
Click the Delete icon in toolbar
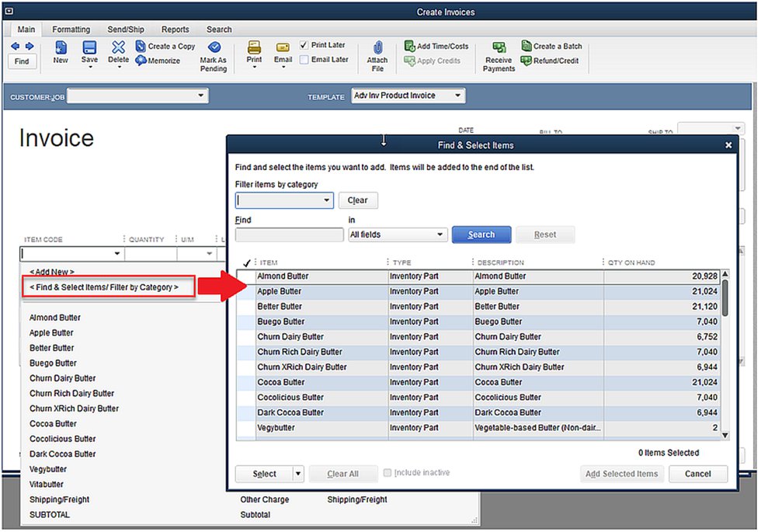(x=118, y=47)
